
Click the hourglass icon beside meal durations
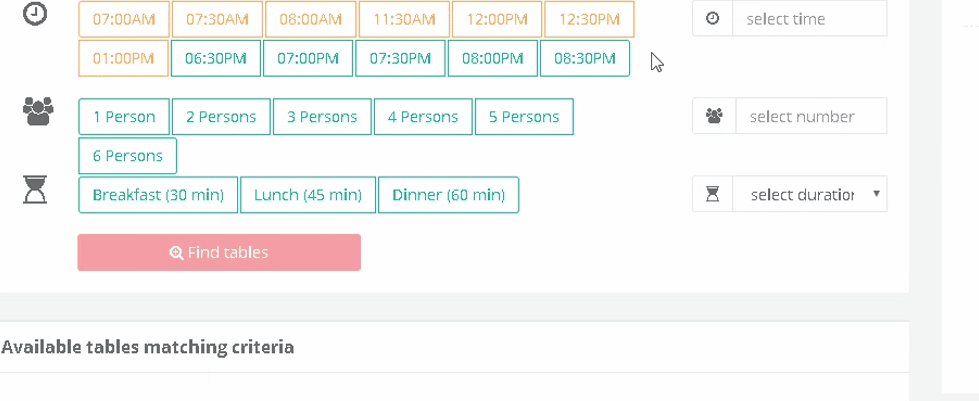coord(36,188)
